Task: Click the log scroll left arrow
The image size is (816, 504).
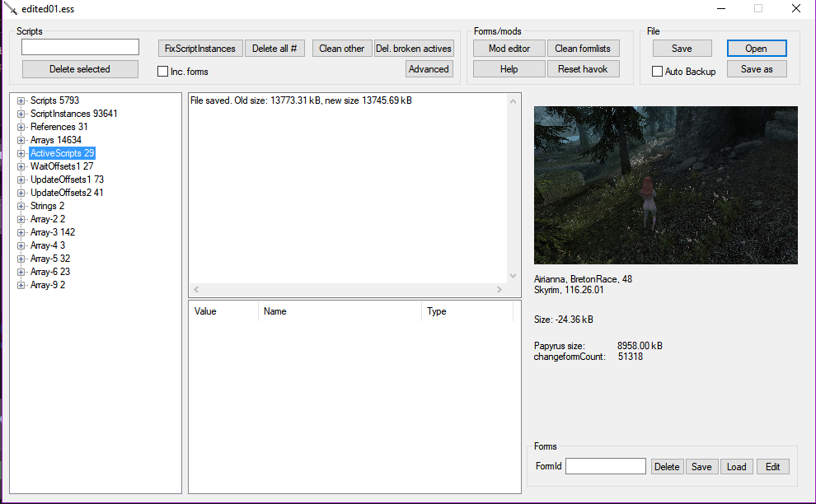Action: 196,290
